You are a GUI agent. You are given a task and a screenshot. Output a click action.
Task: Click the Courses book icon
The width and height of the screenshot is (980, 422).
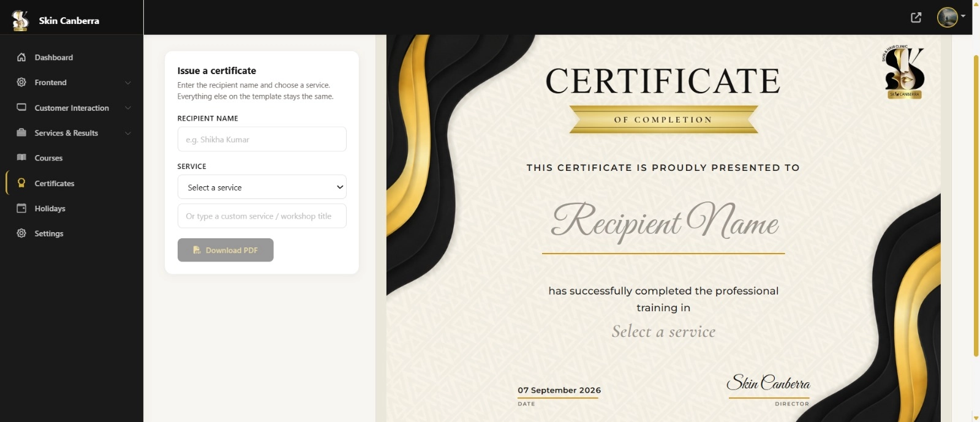click(x=21, y=157)
